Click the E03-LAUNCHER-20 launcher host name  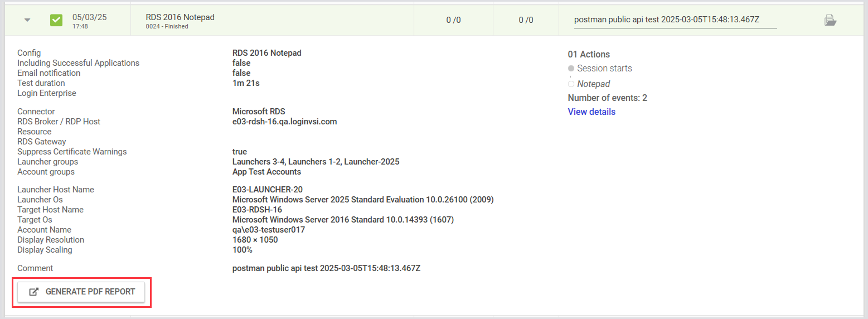[268, 190]
